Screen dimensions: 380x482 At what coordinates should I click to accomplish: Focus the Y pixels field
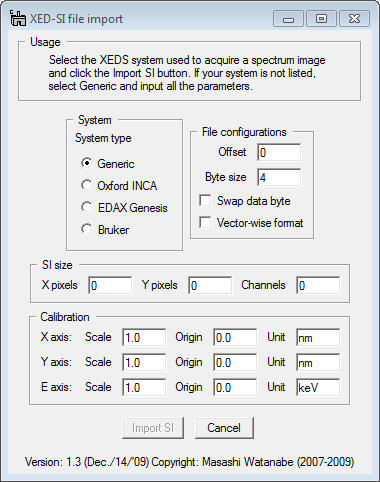(x=210, y=285)
